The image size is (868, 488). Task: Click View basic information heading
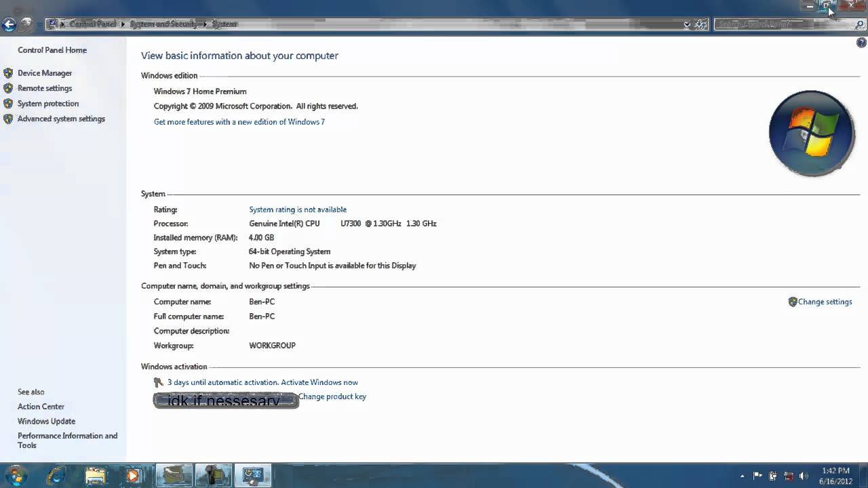click(239, 56)
